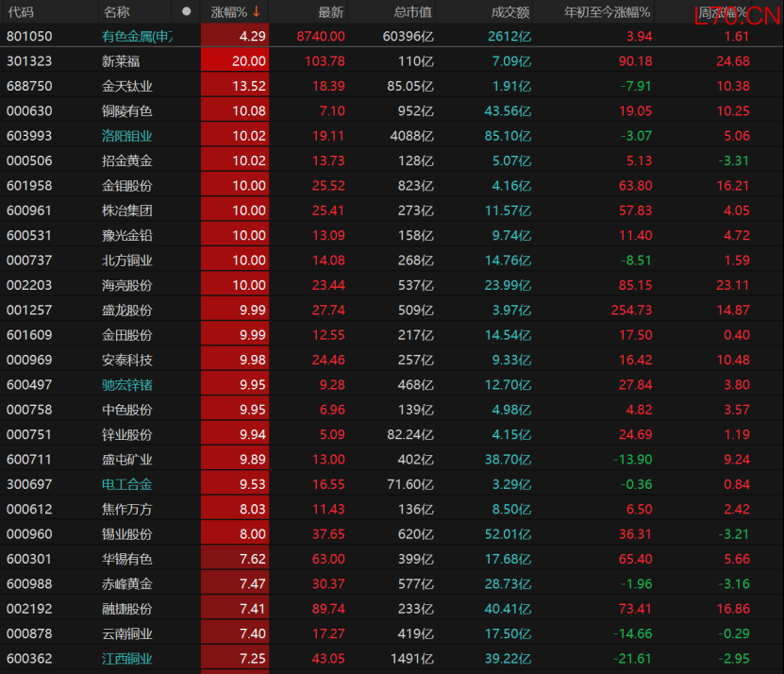Click year-to-date value -21.61

[632, 659]
